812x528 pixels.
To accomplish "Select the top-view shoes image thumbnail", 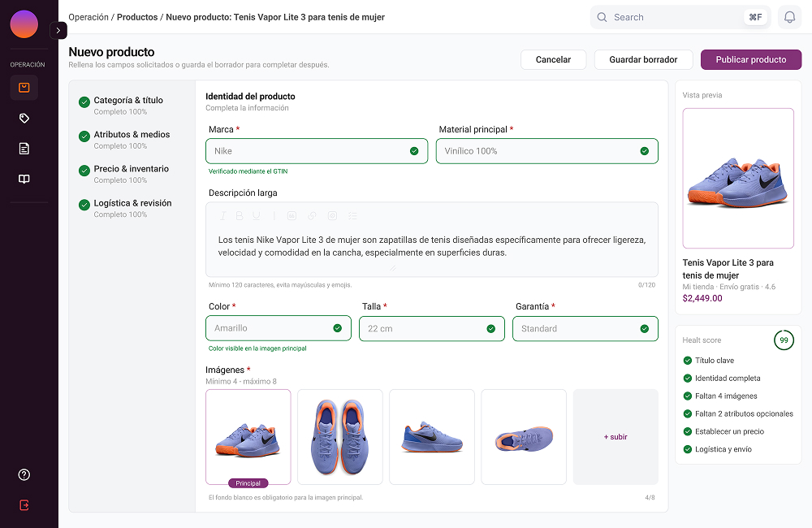I will [340, 437].
